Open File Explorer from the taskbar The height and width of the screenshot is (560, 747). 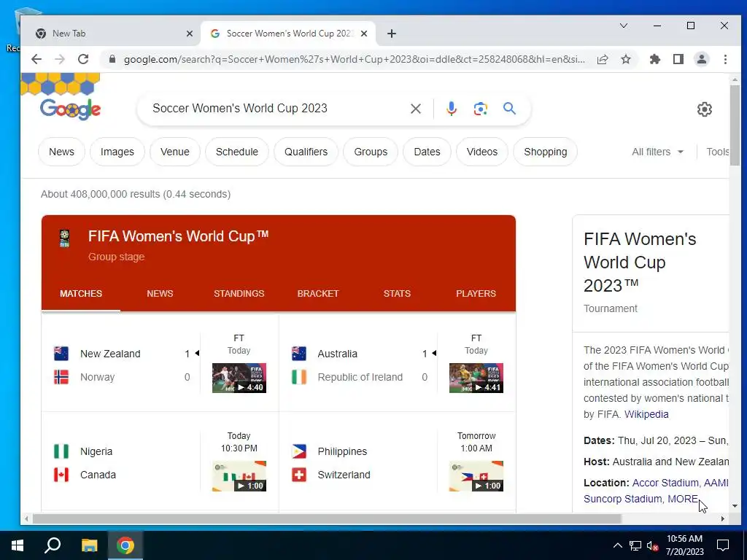pos(89,545)
